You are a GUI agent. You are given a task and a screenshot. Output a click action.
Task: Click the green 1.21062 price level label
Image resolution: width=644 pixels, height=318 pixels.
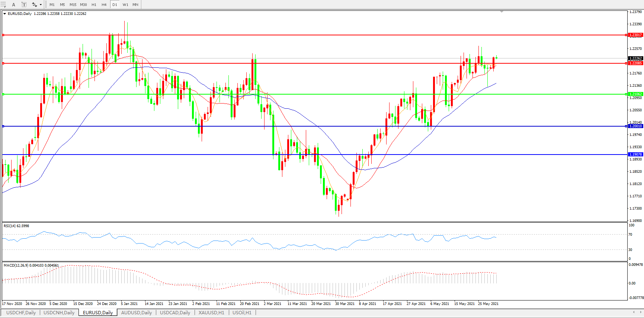635,94
